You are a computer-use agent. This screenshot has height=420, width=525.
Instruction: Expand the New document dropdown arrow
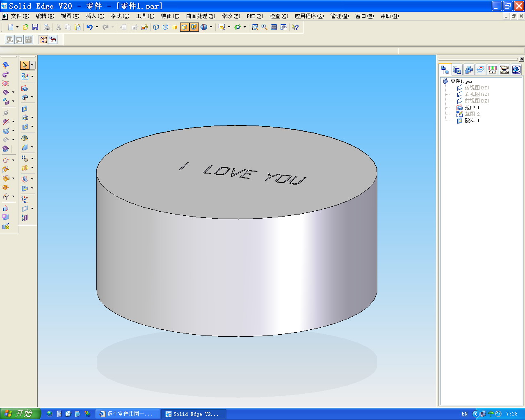tap(17, 27)
